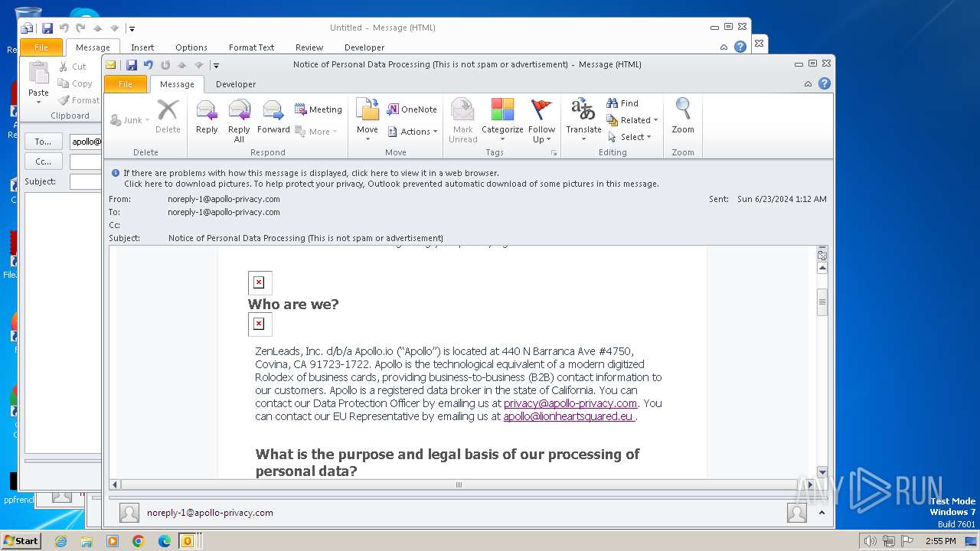Screen dimensions: 980x551
Task: Open the Select dropdown
Action: (x=629, y=137)
